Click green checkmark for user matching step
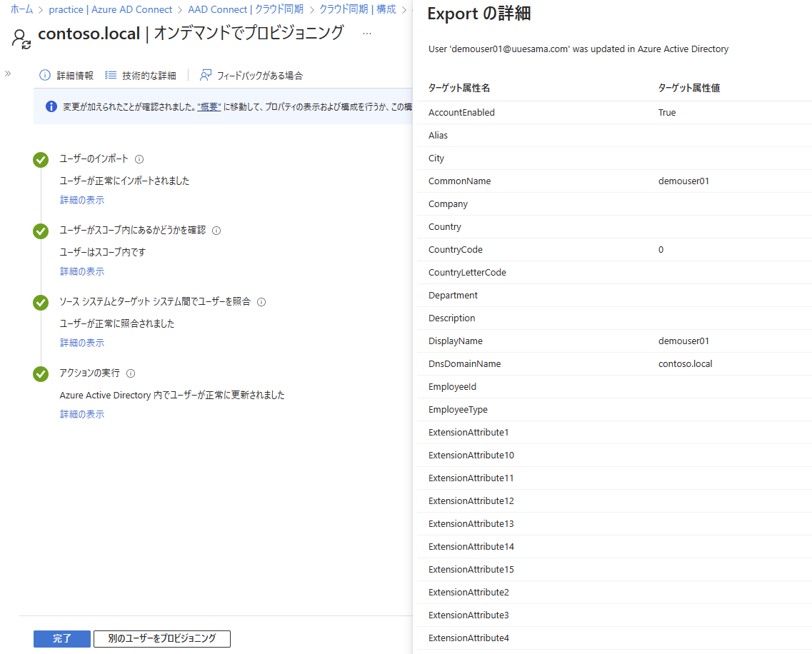The image size is (812, 654). click(41, 303)
